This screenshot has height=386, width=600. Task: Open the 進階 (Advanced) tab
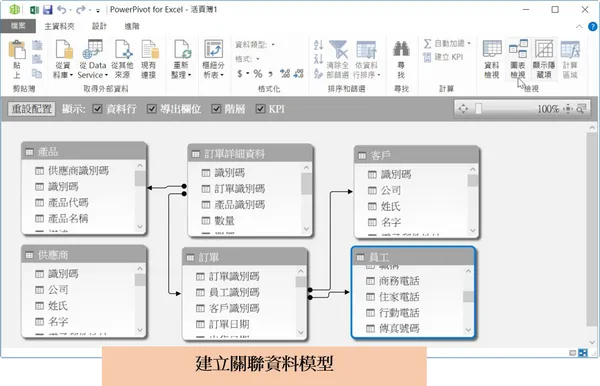(x=132, y=26)
